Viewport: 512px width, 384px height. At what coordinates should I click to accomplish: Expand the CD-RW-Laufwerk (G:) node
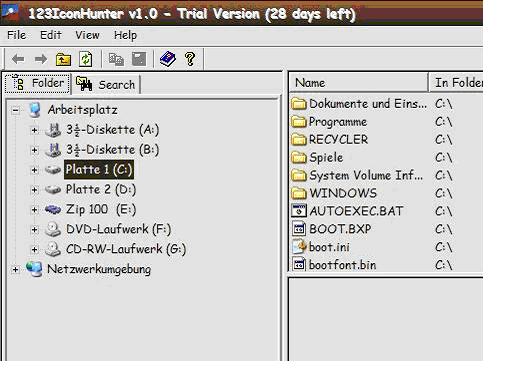[x=34, y=250]
